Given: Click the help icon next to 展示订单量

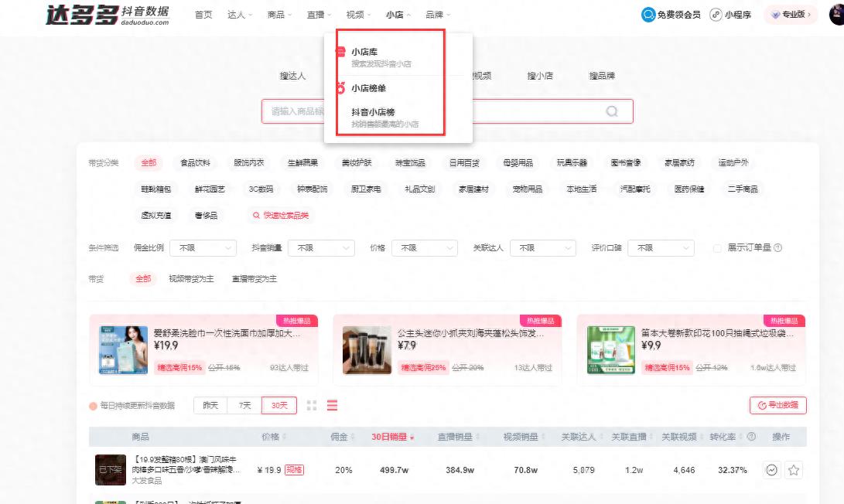Looking at the screenshot, I should (x=777, y=248).
